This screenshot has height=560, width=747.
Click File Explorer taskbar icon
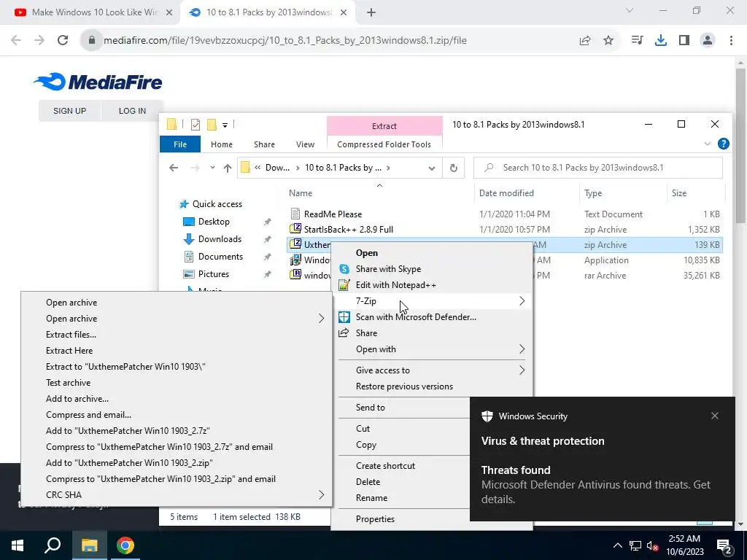click(x=89, y=545)
